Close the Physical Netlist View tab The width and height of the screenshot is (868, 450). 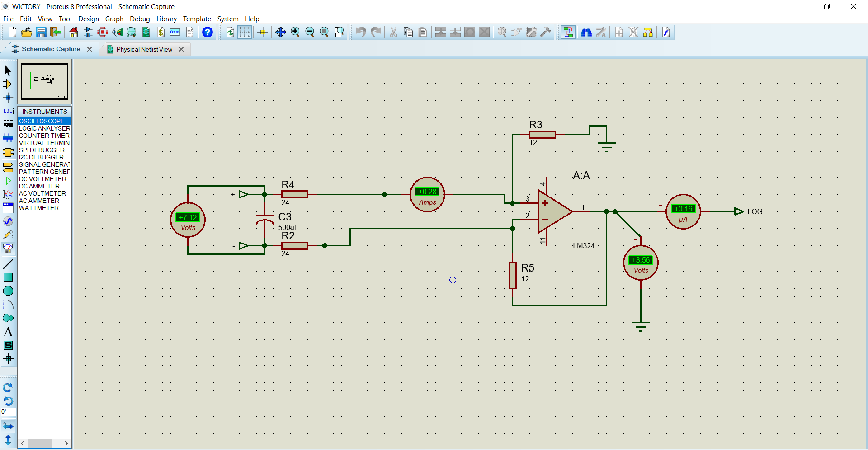pyautogui.click(x=181, y=49)
